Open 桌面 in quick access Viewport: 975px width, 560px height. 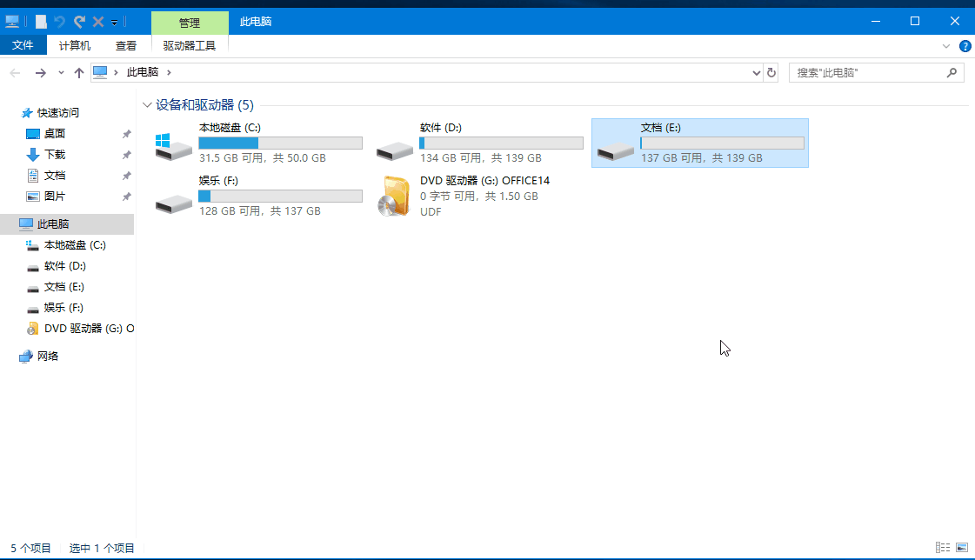tap(55, 134)
